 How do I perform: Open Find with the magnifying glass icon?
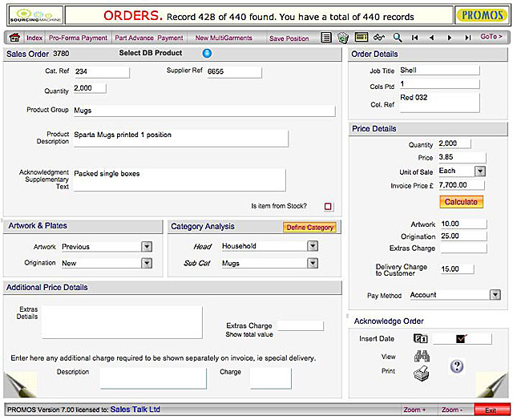(x=398, y=38)
